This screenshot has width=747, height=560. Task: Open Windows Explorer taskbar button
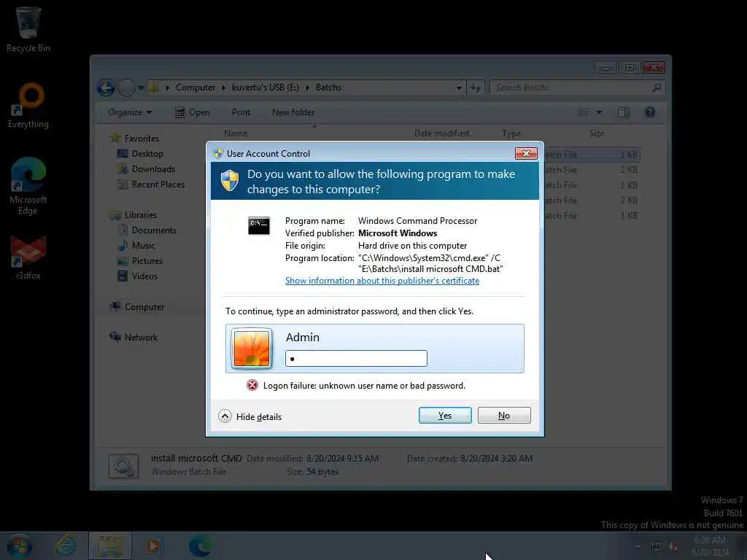click(110, 546)
